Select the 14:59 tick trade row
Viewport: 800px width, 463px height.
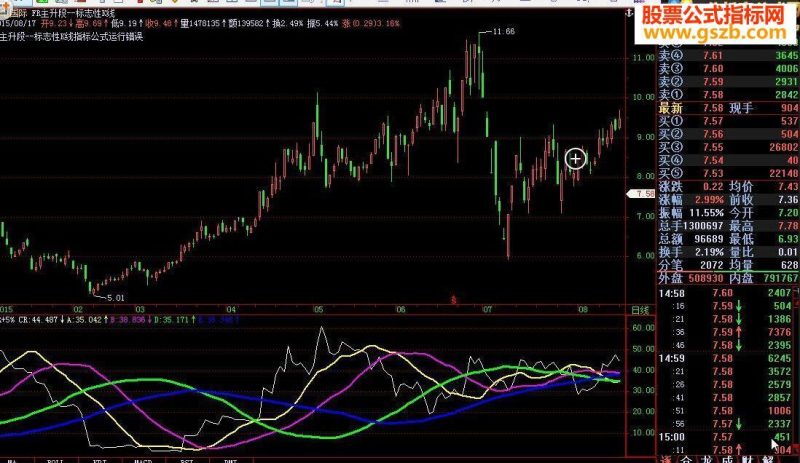click(728, 358)
